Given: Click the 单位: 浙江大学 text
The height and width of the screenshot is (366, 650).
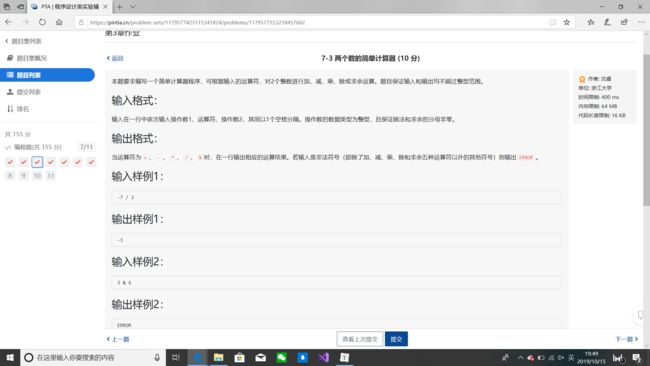Looking at the screenshot, I should pos(595,88).
